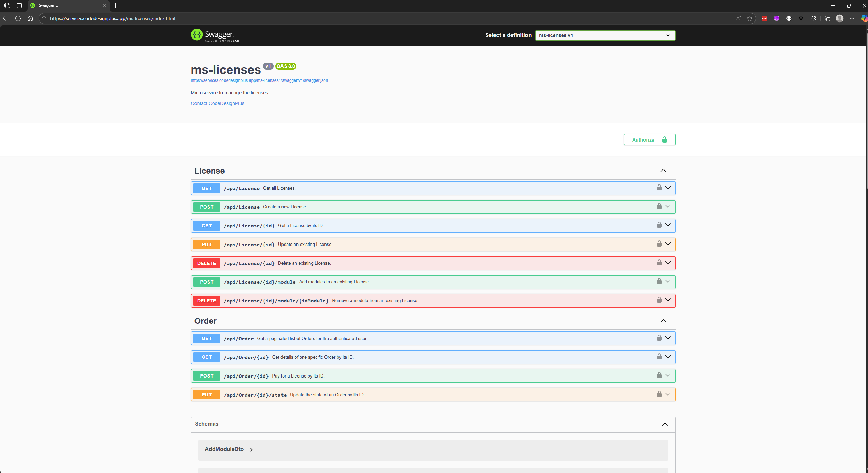Open tab actions menu icon

19,5
